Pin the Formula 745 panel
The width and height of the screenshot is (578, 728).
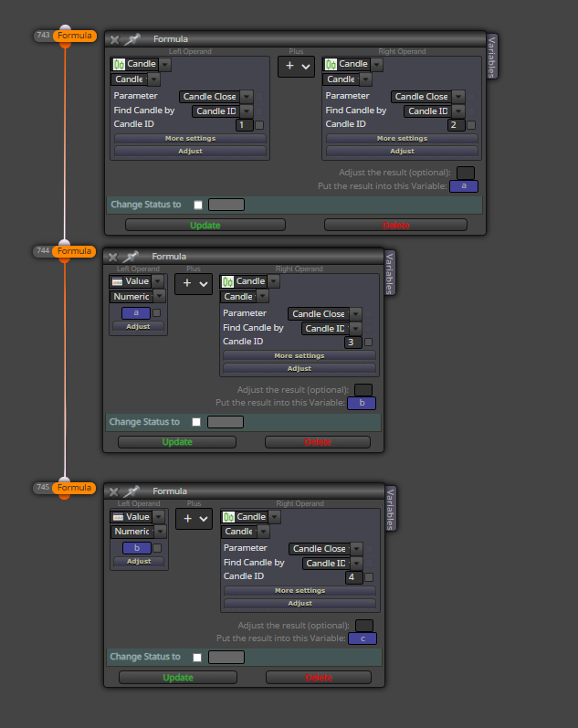(x=131, y=491)
